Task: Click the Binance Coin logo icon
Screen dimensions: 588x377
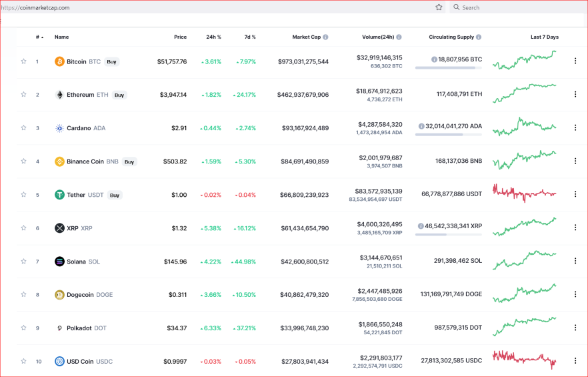Action: pos(59,161)
